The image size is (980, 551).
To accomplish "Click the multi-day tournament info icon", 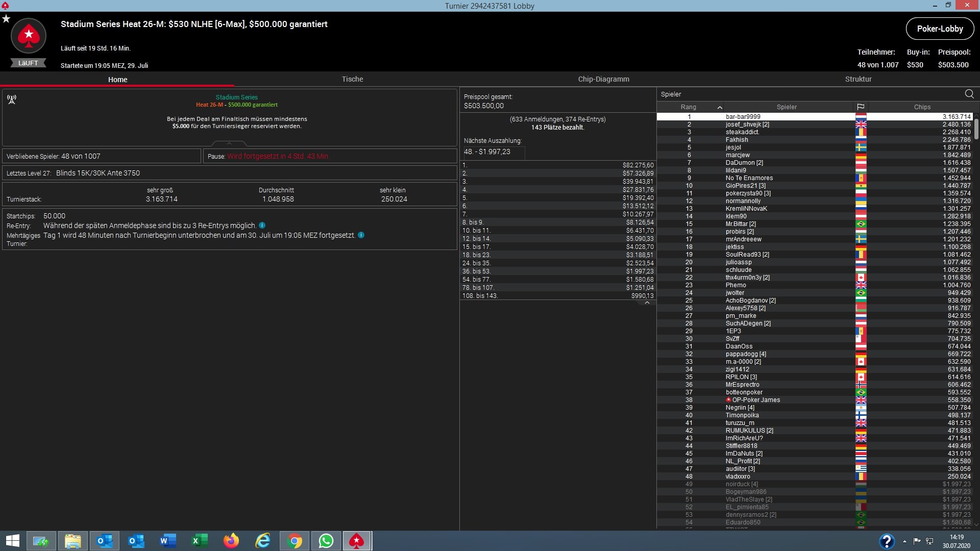I will coord(361,235).
